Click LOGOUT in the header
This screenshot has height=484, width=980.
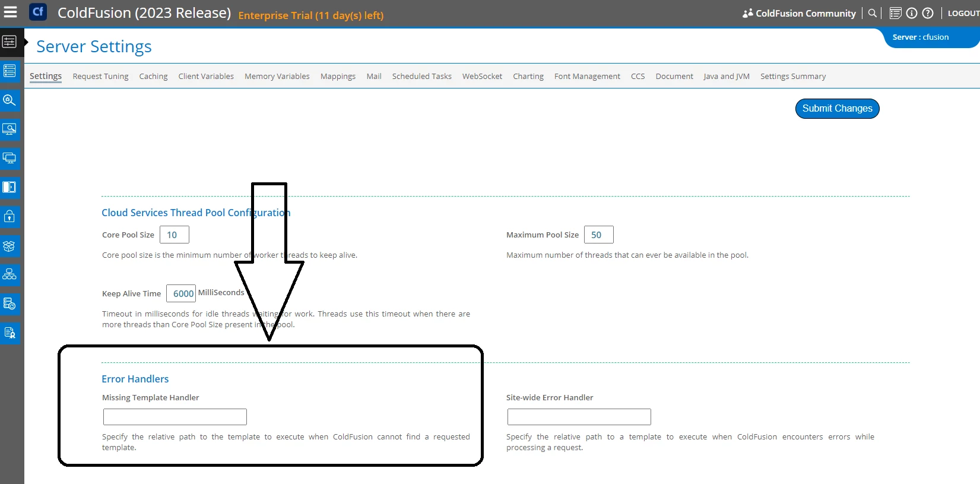(x=963, y=13)
